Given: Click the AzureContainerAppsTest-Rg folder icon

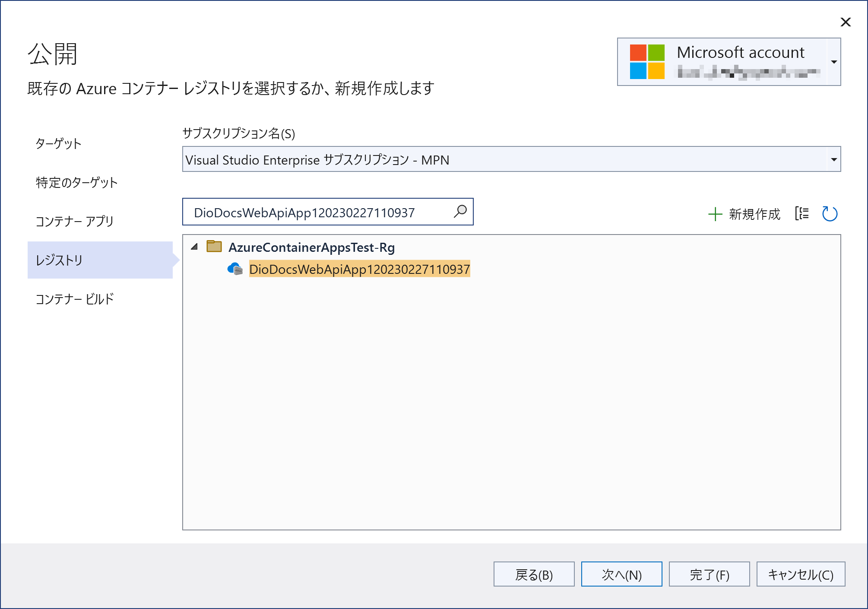Looking at the screenshot, I should click(x=214, y=246).
